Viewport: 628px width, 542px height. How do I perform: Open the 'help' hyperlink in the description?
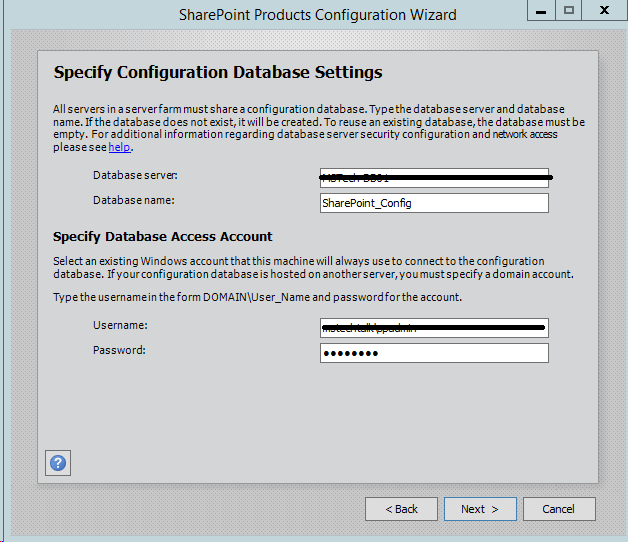coord(120,147)
